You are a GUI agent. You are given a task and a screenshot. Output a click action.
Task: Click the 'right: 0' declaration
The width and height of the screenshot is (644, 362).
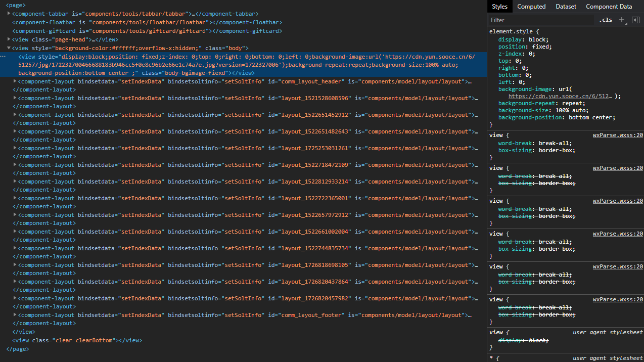514,68
